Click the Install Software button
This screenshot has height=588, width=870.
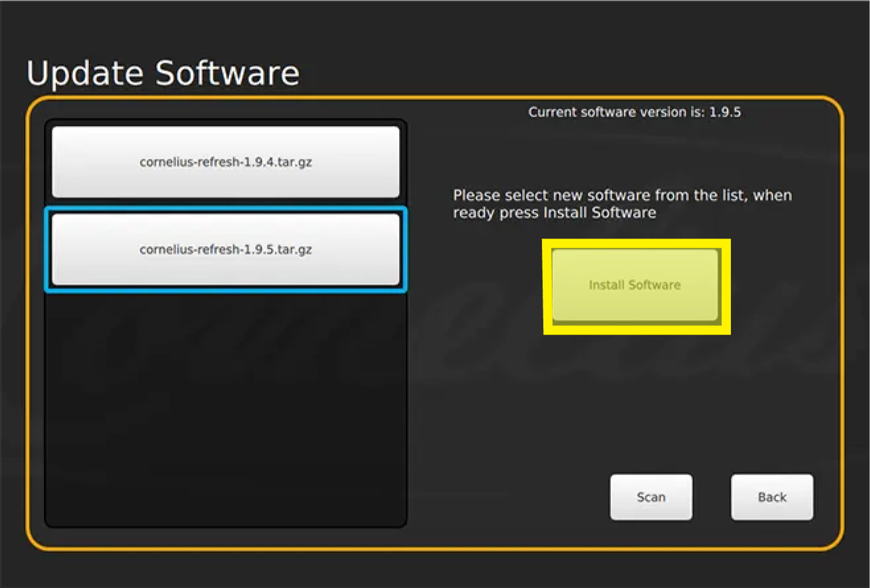pyautogui.click(x=635, y=285)
